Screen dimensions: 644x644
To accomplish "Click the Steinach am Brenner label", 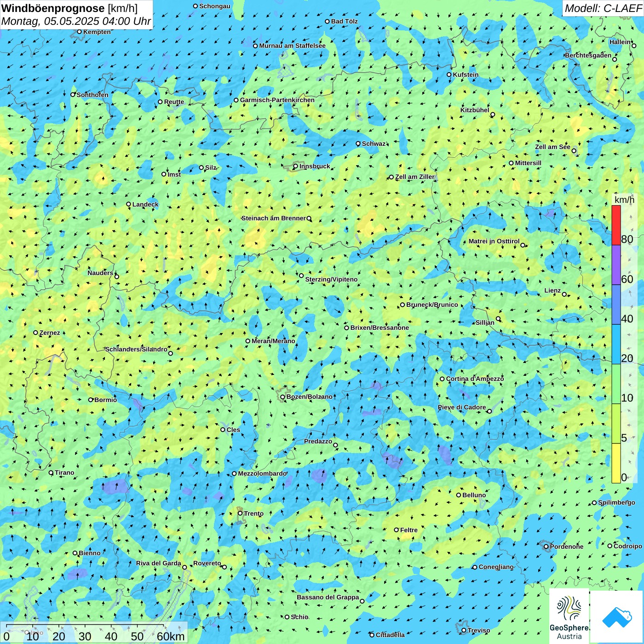I will pos(273,218).
